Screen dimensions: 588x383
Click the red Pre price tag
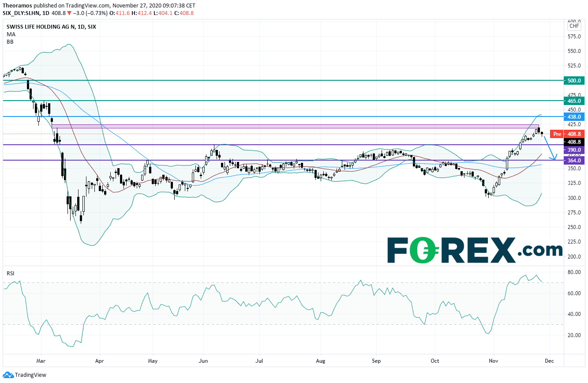pos(557,134)
